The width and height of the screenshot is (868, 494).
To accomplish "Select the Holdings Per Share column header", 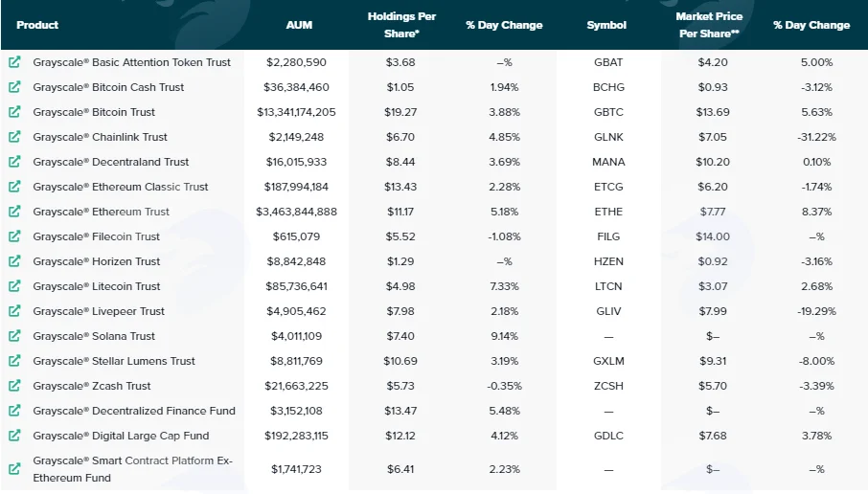I will 401,25.
